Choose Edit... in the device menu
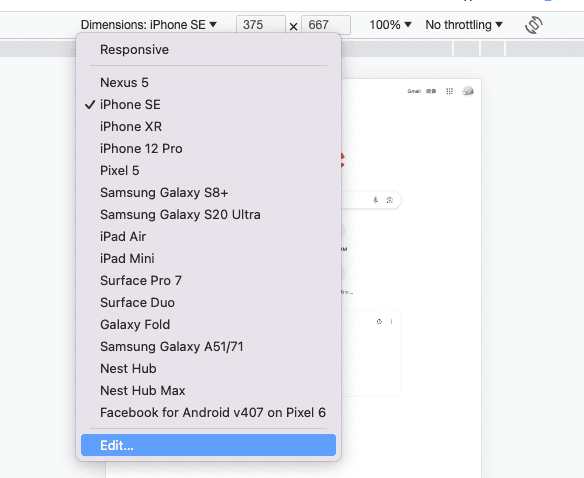The height and width of the screenshot is (478, 584). [x=208, y=445]
